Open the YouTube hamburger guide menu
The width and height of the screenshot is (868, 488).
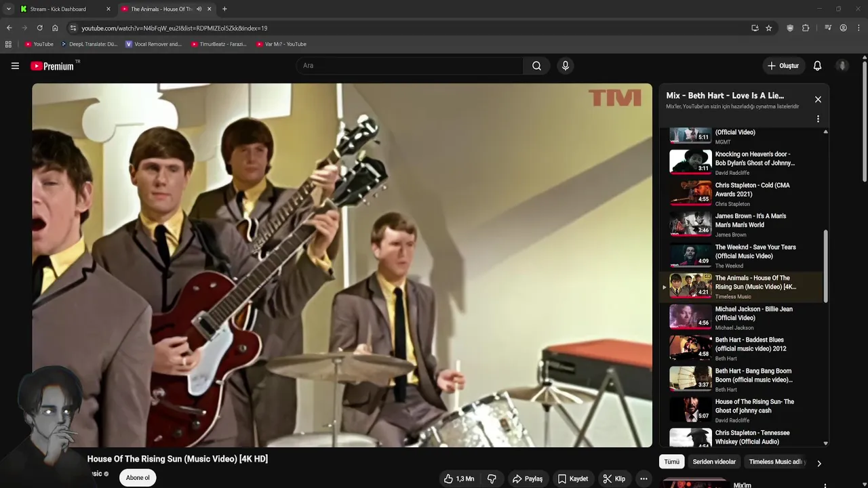[15, 66]
